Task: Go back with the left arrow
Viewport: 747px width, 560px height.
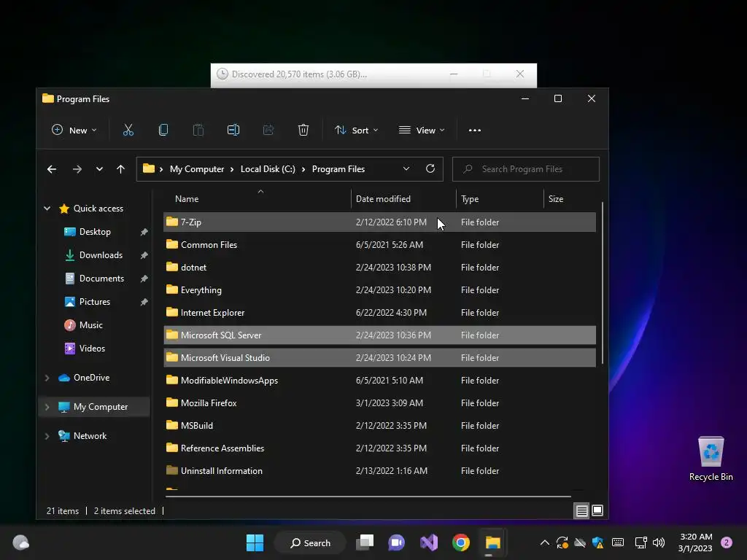Action: tap(52, 169)
